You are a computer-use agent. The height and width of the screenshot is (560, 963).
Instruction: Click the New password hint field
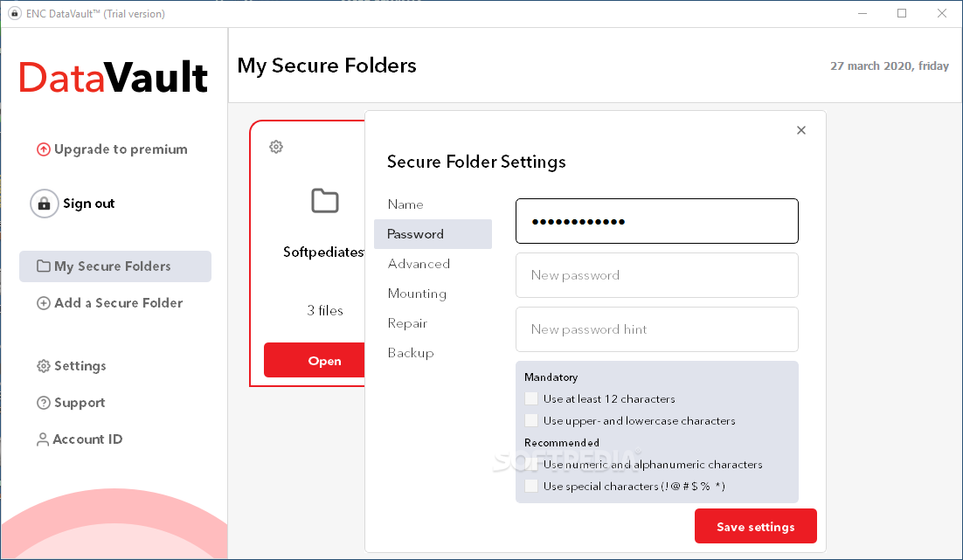(x=656, y=329)
